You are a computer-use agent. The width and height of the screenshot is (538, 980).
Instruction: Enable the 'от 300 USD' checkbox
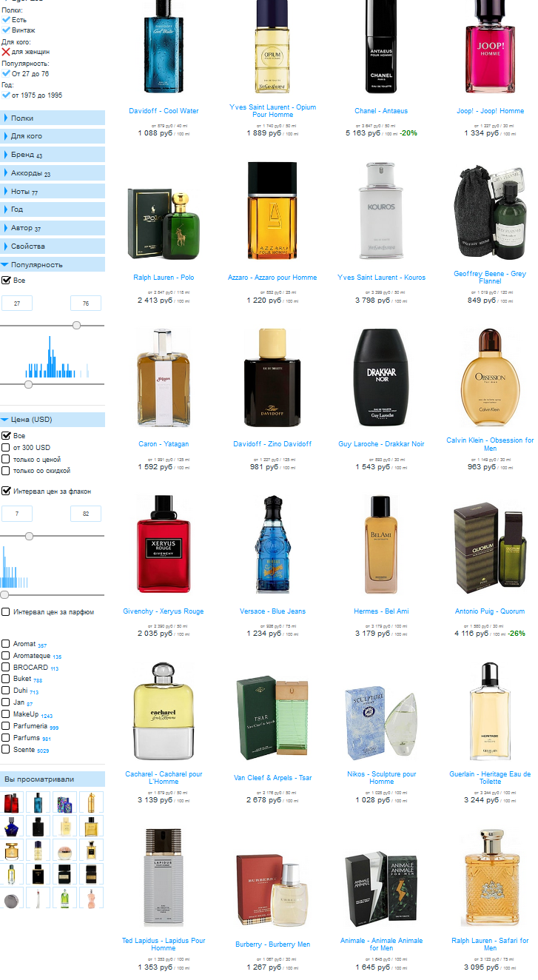click(x=6, y=448)
